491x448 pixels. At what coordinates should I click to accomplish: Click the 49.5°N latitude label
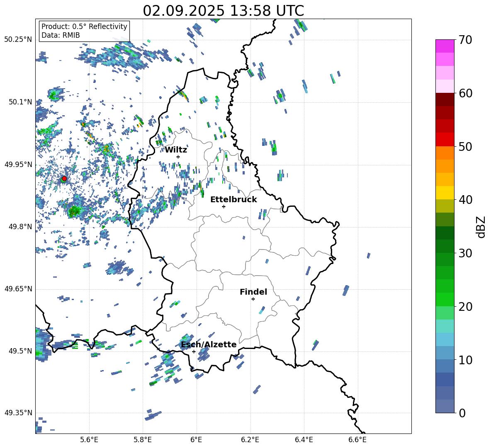[x=20, y=351]
